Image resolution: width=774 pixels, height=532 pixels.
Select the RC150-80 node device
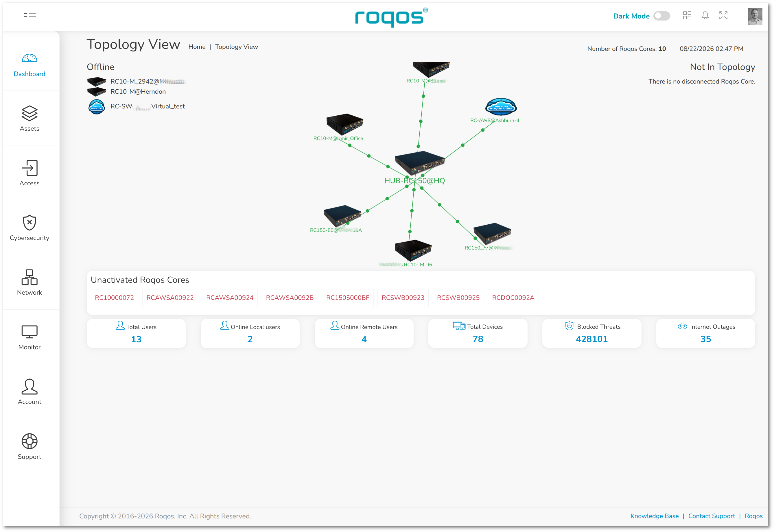(342, 216)
